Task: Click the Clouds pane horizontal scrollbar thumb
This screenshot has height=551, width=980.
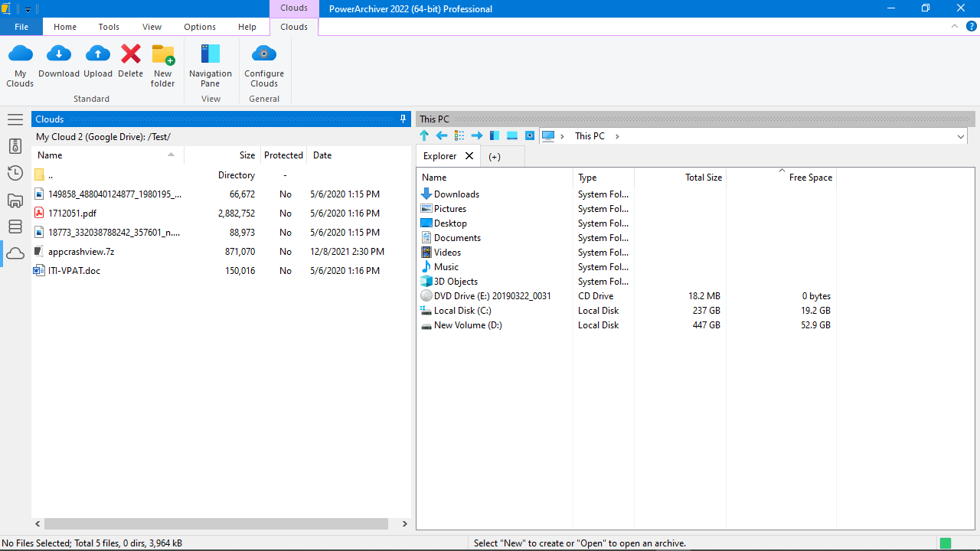Action: [217, 524]
